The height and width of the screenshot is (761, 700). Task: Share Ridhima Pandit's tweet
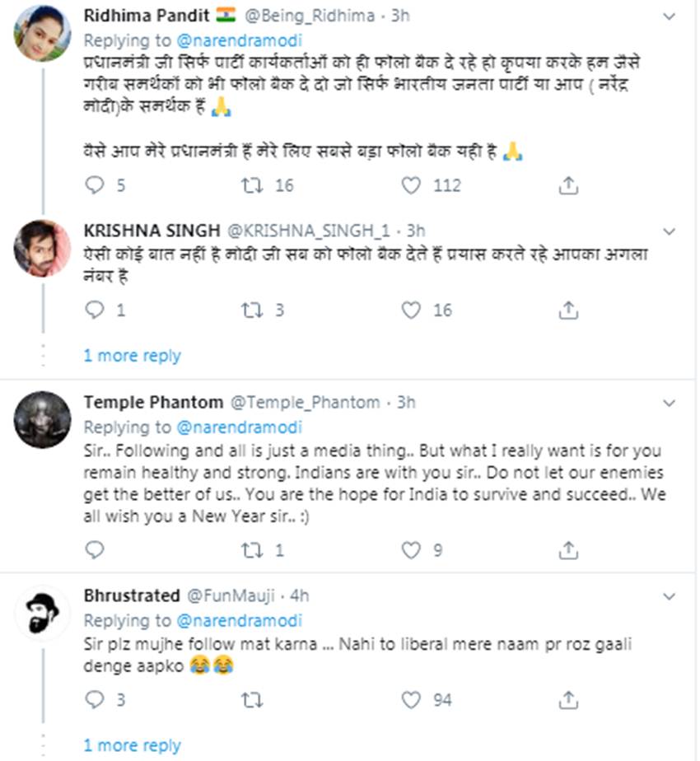click(x=567, y=186)
